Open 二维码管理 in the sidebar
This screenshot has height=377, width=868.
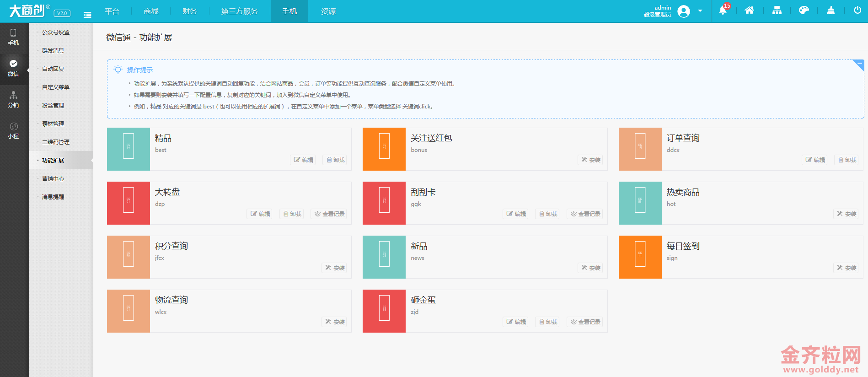pyautogui.click(x=56, y=142)
